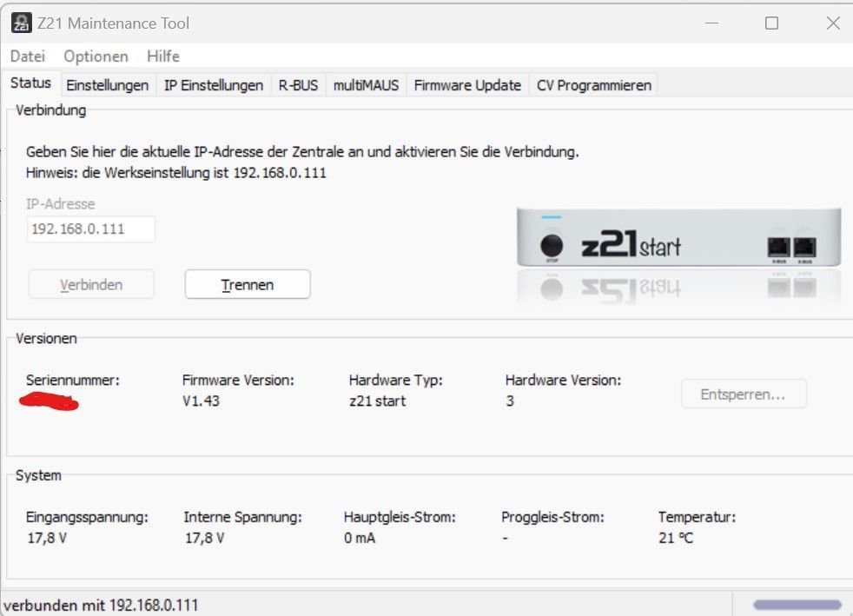The image size is (853, 616).
Task: Click status bar text 'verbunden mit 192.168.0.111'
Action: click(x=101, y=605)
